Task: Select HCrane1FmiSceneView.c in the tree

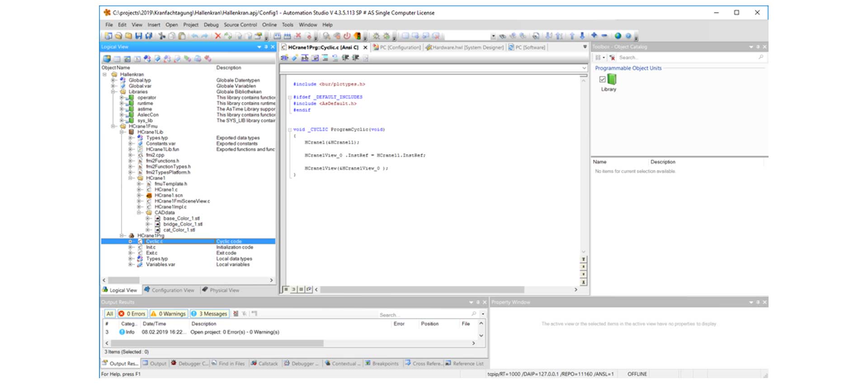Action: pos(182,201)
